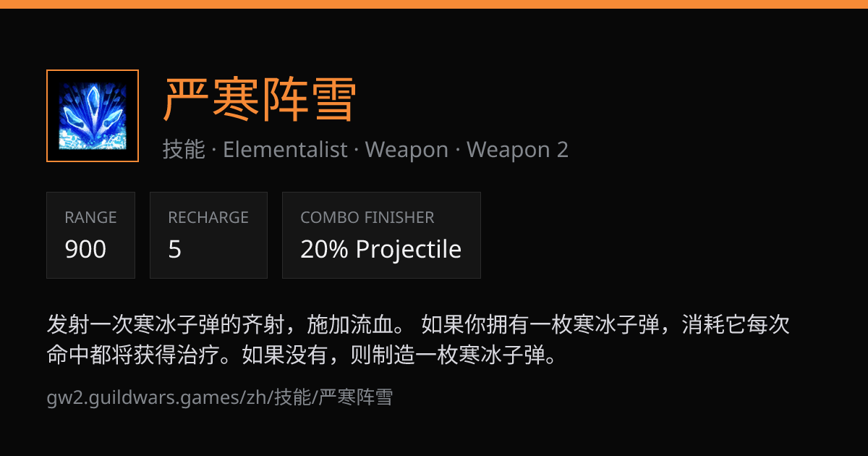Select the 900 range value
868x456 pixels.
tap(85, 249)
